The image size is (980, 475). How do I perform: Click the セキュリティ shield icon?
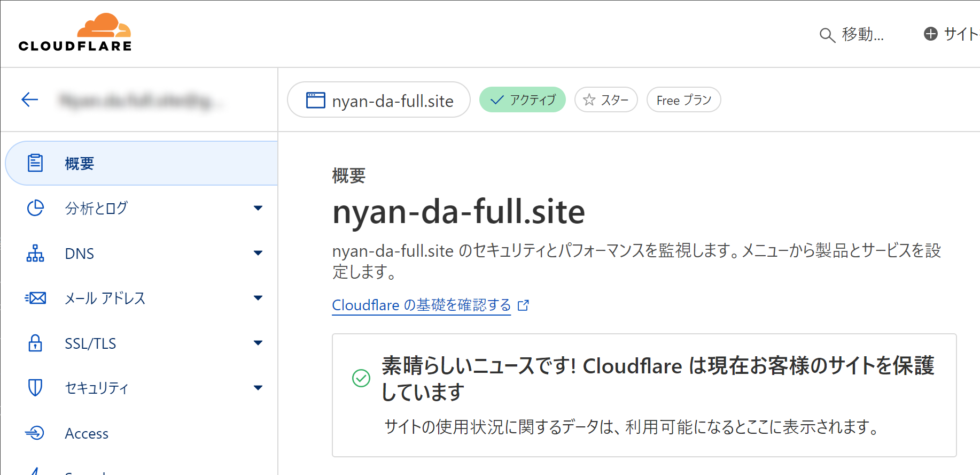(35, 388)
